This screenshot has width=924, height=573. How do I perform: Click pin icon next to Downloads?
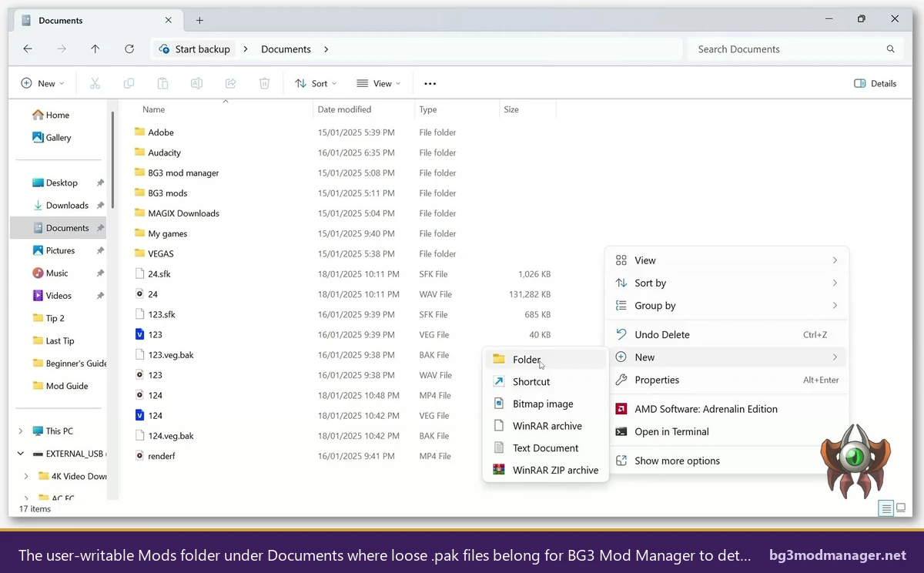[100, 206]
